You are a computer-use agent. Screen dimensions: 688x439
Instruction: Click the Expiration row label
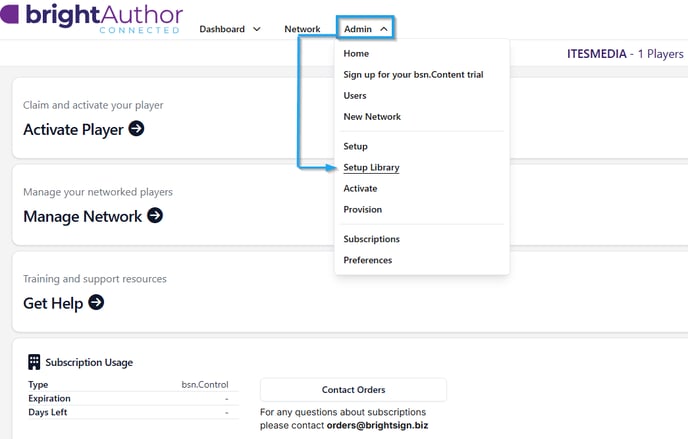[x=49, y=398]
